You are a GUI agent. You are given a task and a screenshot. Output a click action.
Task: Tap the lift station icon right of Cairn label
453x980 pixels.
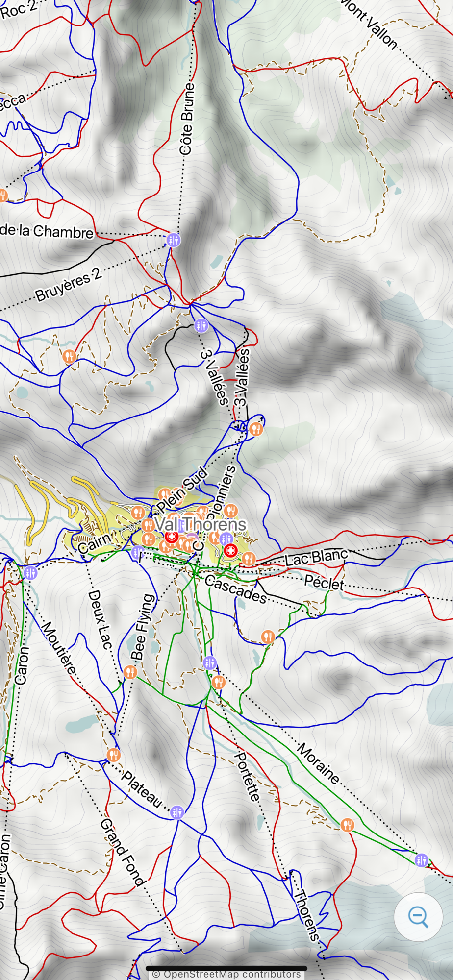click(x=138, y=553)
